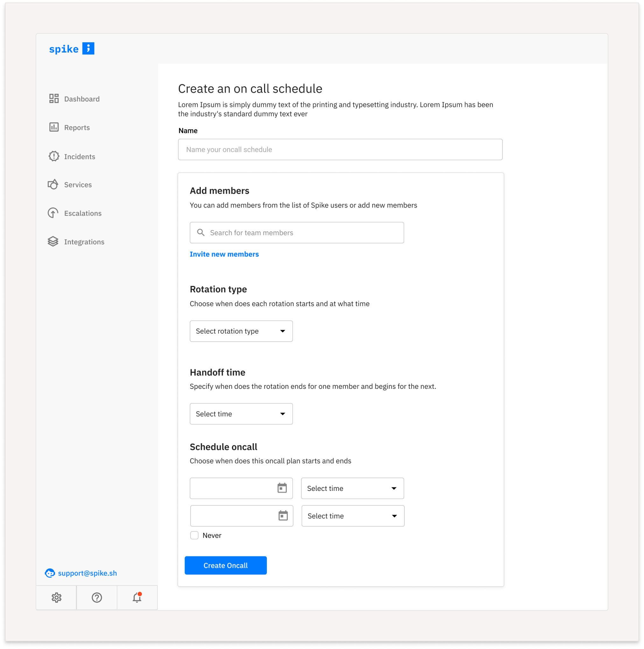
Task: Click the Settings gear icon at bottom
Action: pyautogui.click(x=57, y=597)
